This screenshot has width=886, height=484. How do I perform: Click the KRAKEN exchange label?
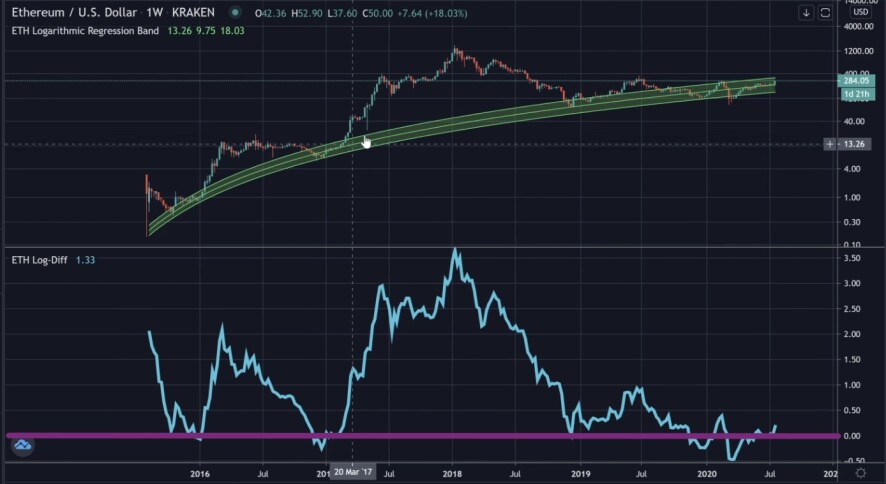[193, 12]
